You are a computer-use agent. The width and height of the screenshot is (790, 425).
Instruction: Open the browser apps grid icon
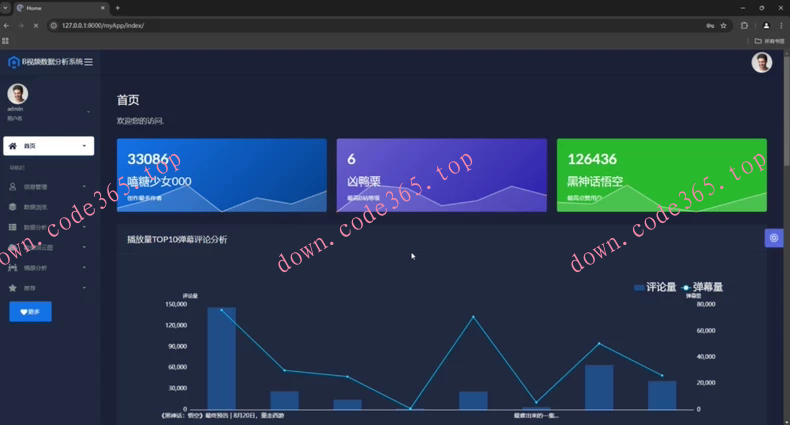[6, 41]
